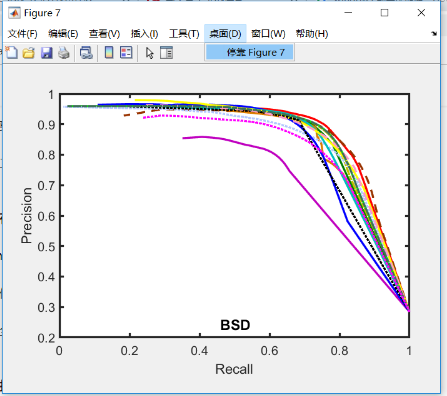Open the 文件(F) menu
Image resolution: width=447 pixels, height=396 pixels.
(22, 34)
